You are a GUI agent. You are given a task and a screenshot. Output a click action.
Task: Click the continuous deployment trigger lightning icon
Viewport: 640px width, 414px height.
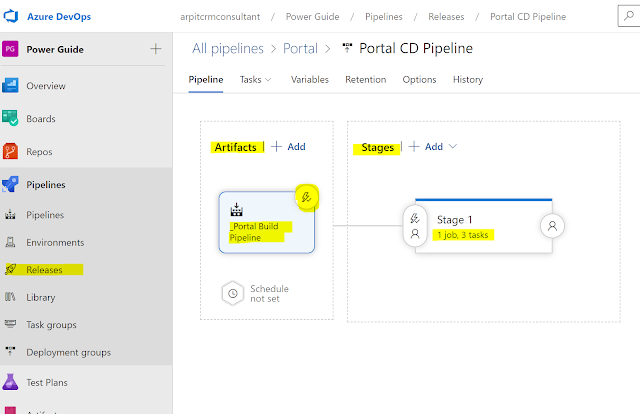[307, 197]
